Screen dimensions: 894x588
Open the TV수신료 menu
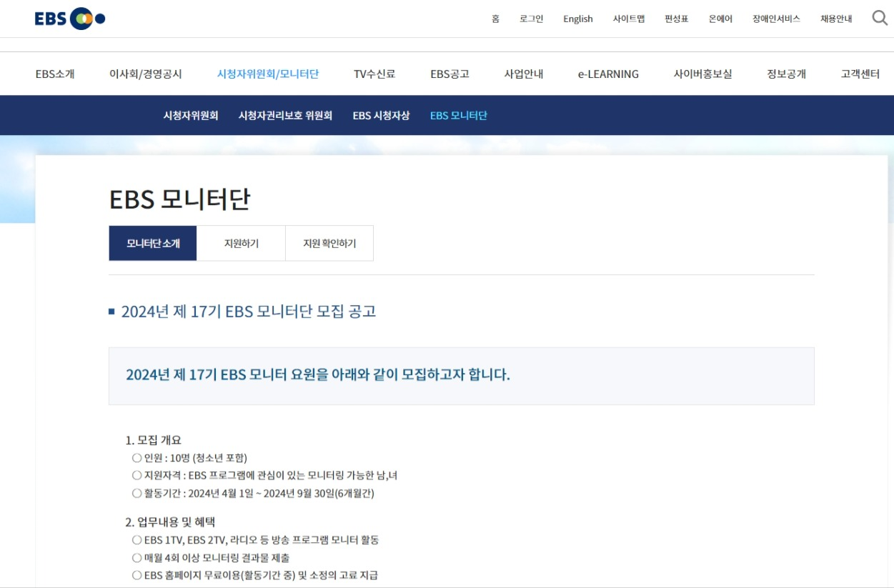click(x=374, y=74)
